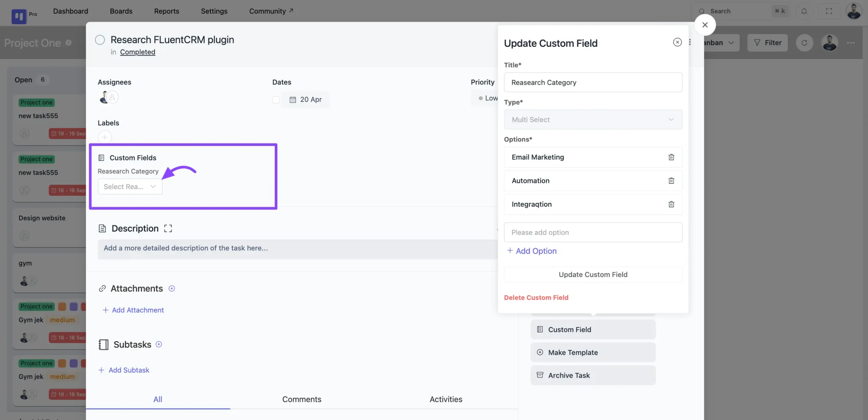Add a label with the plus circle
Image resolution: width=868 pixels, height=420 pixels.
click(x=104, y=137)
